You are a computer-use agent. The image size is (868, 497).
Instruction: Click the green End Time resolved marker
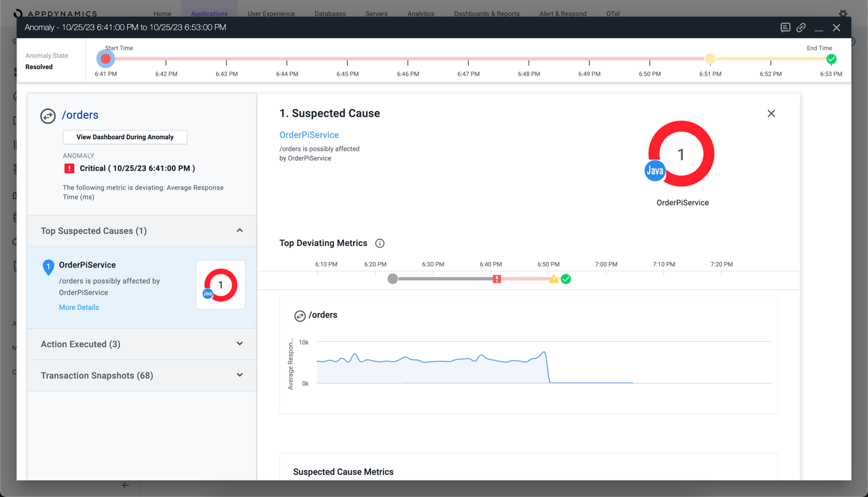pyautogui.click(x=831, y=59)
